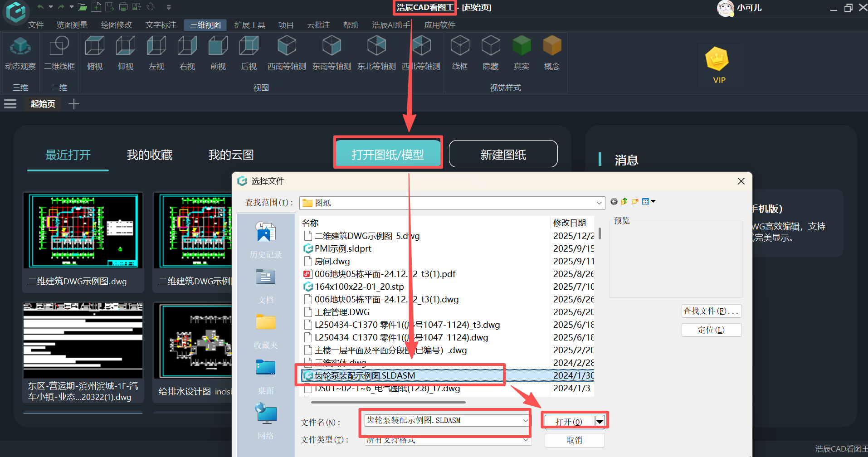The image size is (868, 457).
Task: Select the 动态观察 orbit tool
Action: click(20, 53)
